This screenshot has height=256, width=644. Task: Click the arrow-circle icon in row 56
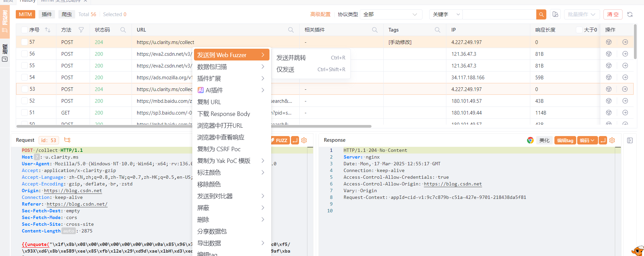pyautogui.click(x=625, y=54)
